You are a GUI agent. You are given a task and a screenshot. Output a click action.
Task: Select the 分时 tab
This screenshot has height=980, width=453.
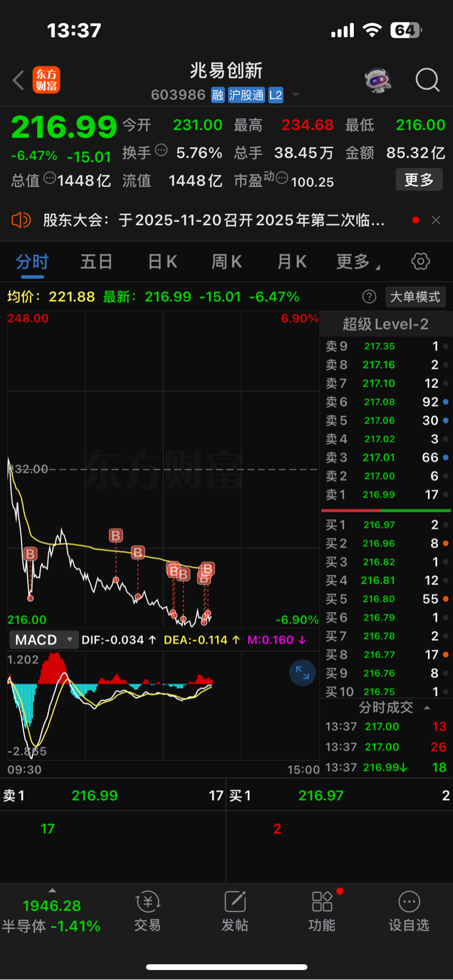[32, 262]
